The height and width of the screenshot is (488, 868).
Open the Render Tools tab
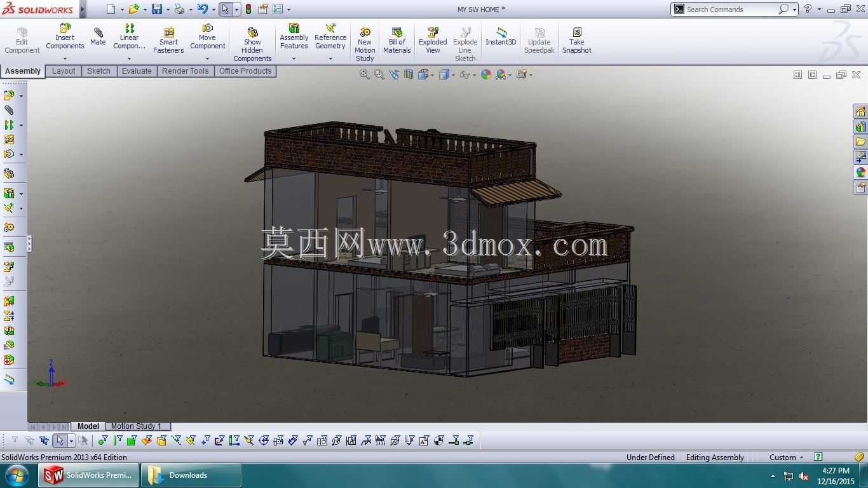click(185, 71)
